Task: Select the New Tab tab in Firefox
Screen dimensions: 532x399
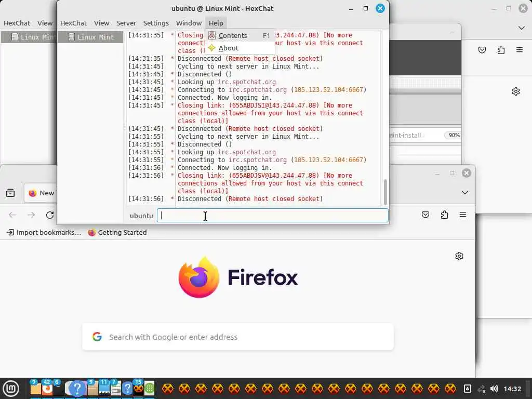Action: [x=41, y=193]
